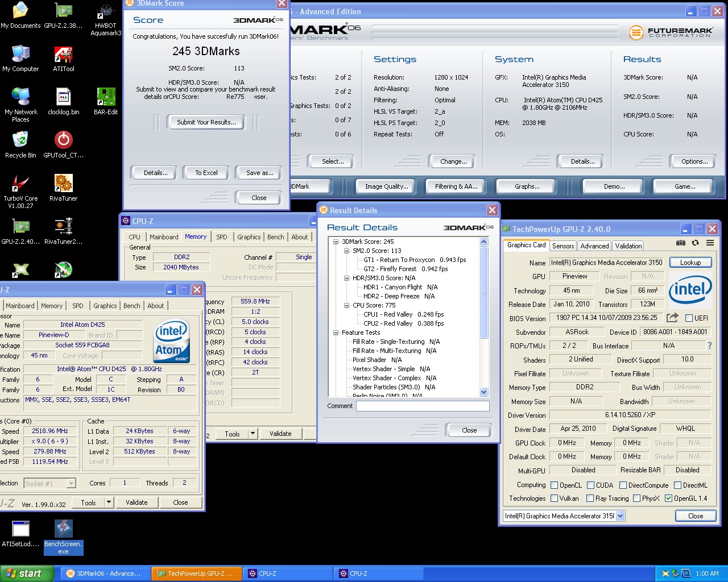Collapse CPU Score: 775 node

pyautogui.click(x=346, y=305)
